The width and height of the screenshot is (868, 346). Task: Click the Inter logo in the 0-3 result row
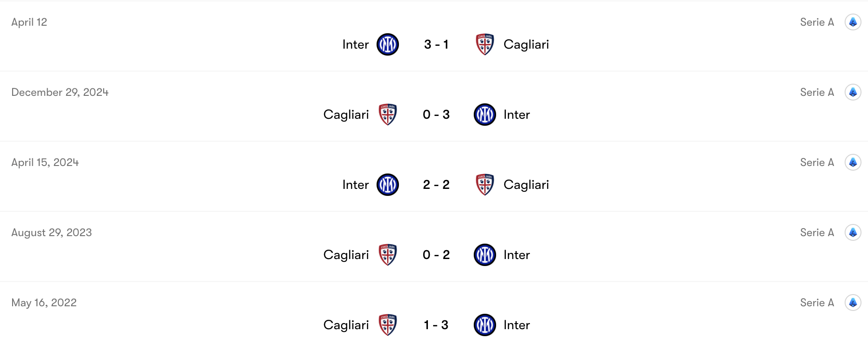484,115
